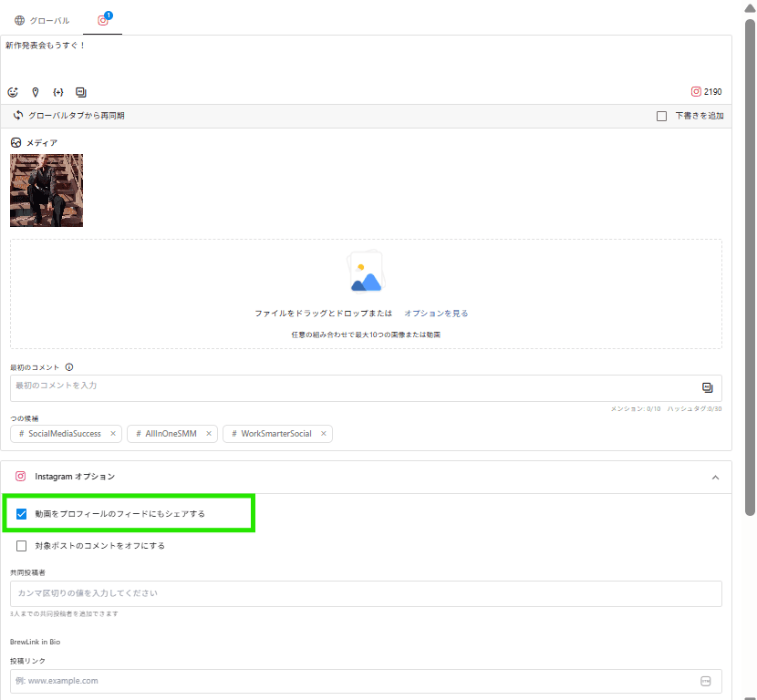Image resolution: width=757 pixels, height=700 pixels.
Task: Switch to the グローバル tab
Action: pos(42,20)
